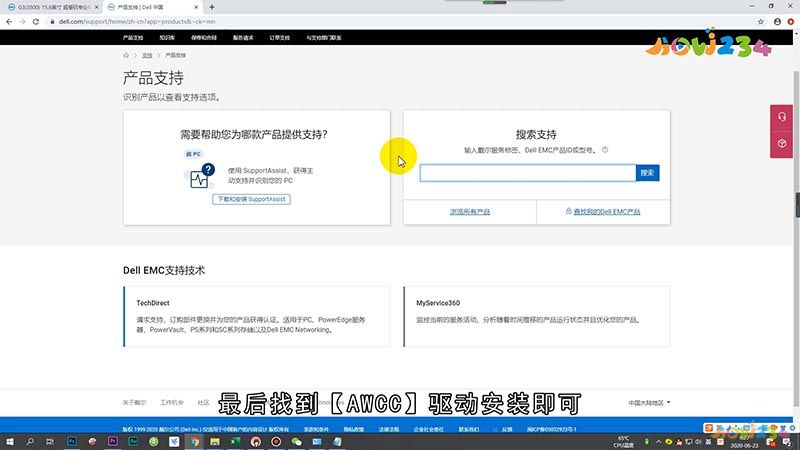
Task: Open Task View on the taskbar
Action: tap(49, 442)
